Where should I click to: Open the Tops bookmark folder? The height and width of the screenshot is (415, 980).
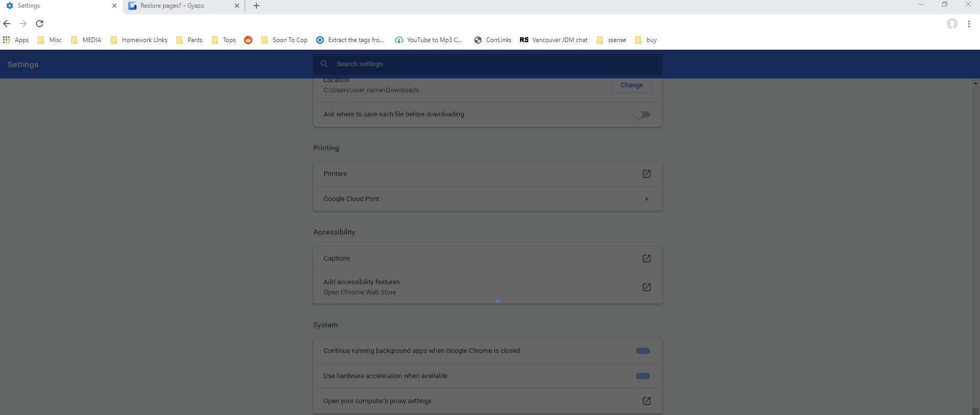pos(224,40)
